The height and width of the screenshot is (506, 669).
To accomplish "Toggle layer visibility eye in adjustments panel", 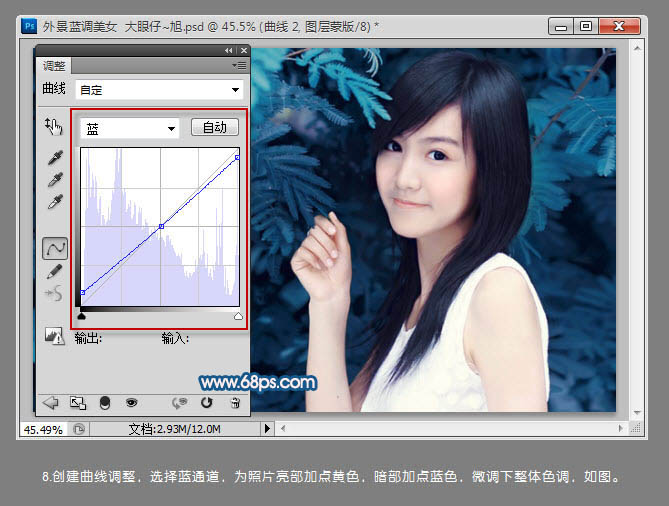I will (131, 402).
